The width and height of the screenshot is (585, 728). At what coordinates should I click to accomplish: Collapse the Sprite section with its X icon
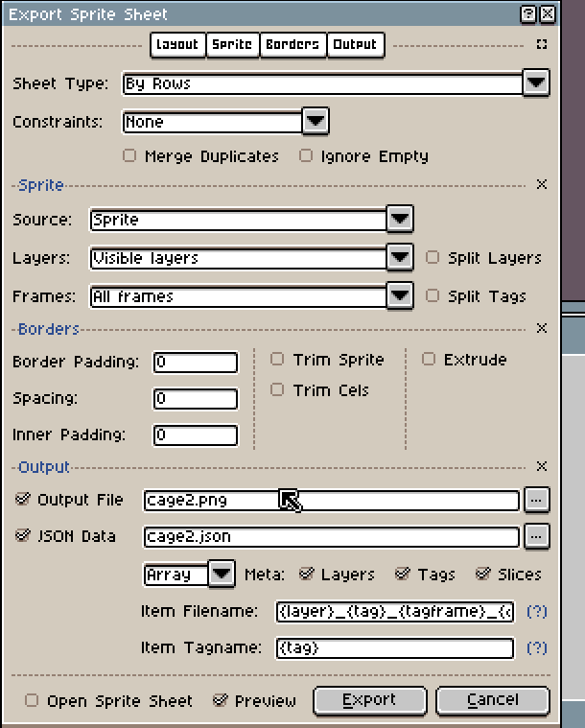coord(541,185)
